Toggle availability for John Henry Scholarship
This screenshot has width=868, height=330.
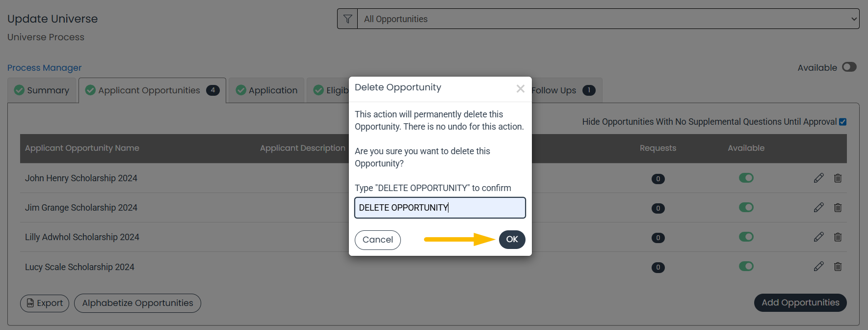click(x=746, y=178)
